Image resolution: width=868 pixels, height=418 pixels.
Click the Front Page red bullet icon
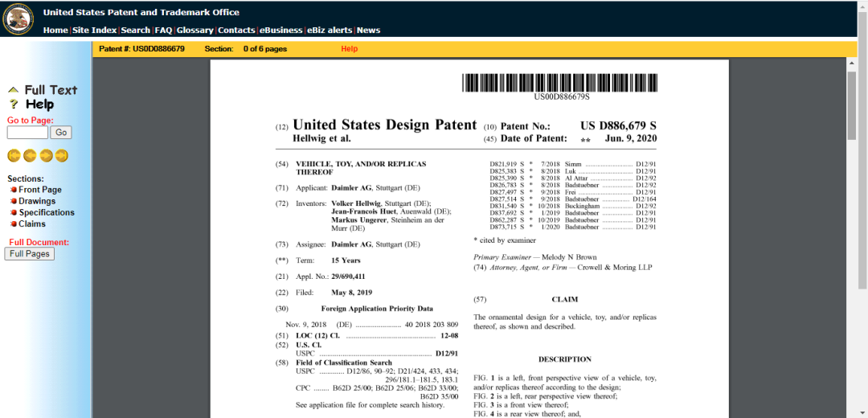click(x=14, y=190)
